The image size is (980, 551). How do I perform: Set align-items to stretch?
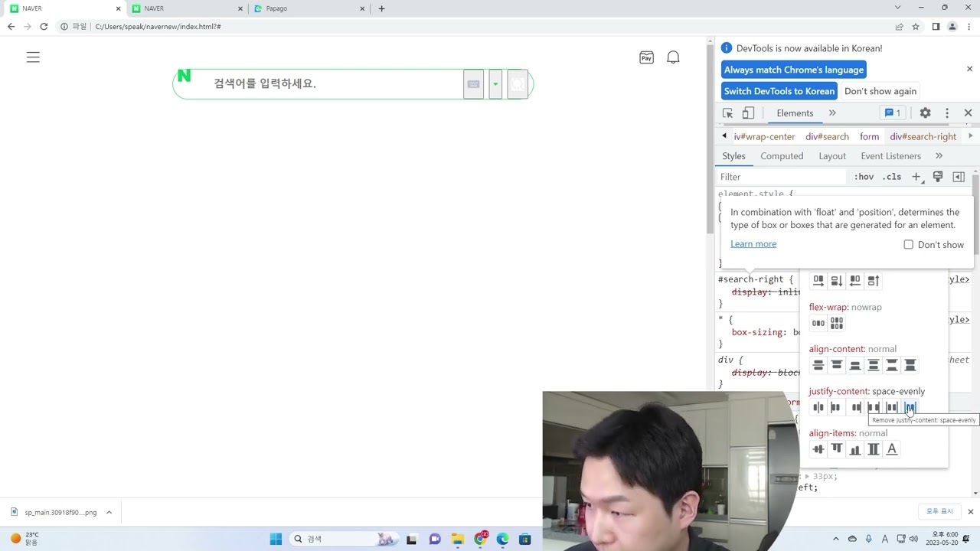click(x=874, y=449)
